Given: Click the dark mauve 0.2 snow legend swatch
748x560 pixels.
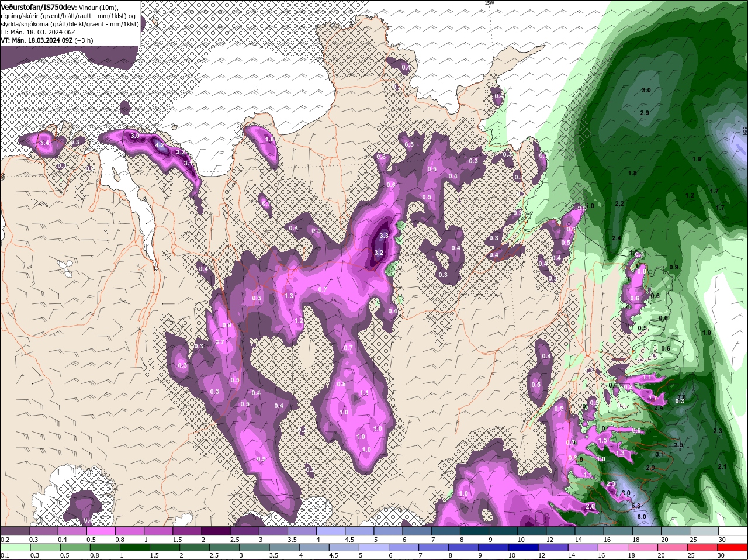Looking at the screenshot, I should (15, 530).
